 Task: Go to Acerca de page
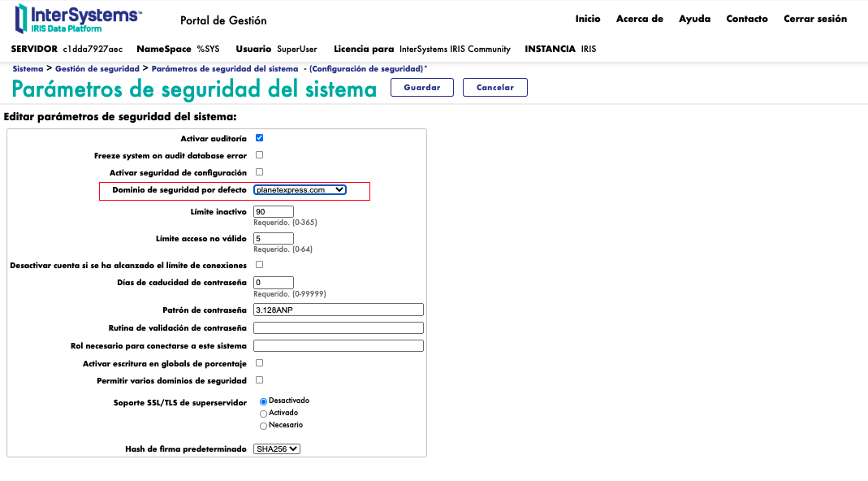[x=639, y=19]
